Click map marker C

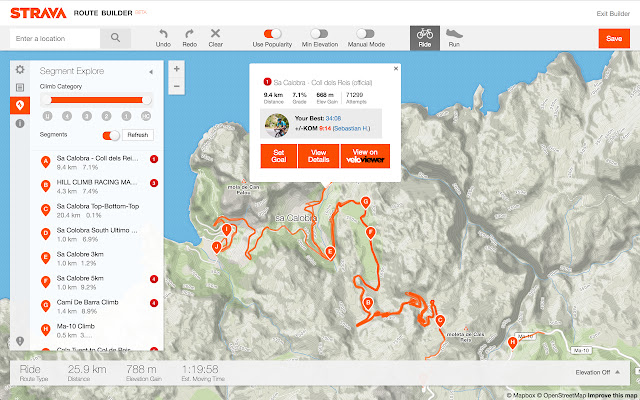coord(440,320)
